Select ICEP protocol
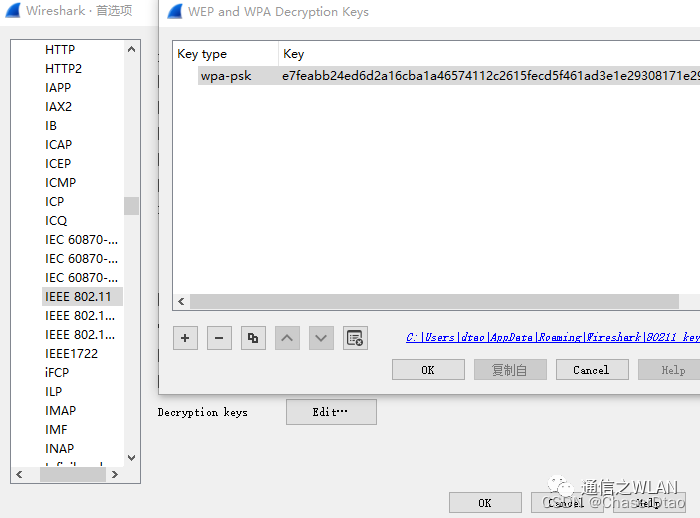700x518 pixels. coord(58,164)
